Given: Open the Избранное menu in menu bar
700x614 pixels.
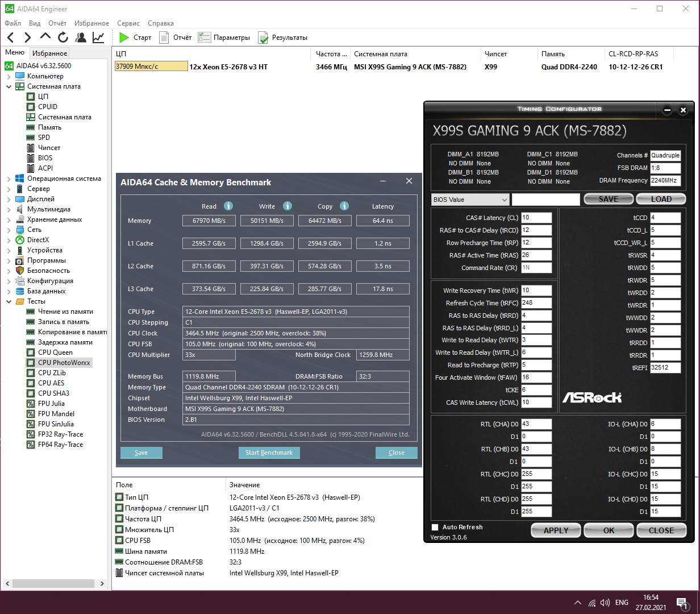Looking at the screenshot, I should click(x=91, y=23).
